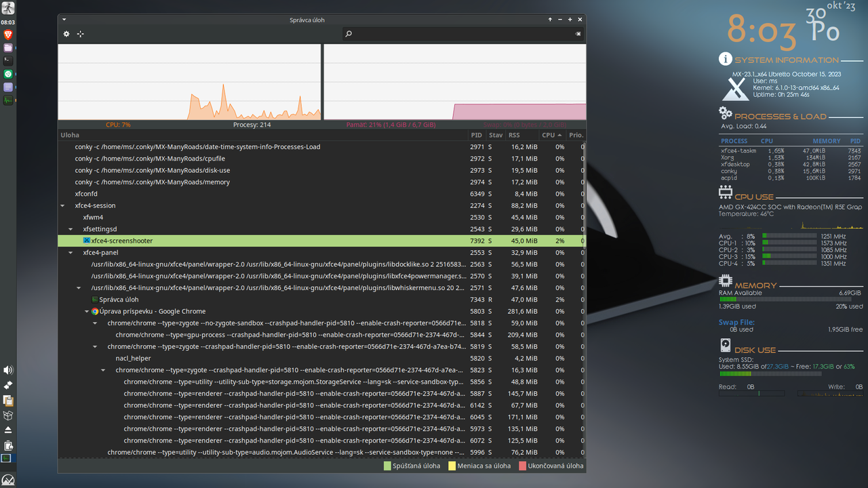Open the CPU column sort dropdown
The width and height of the screenshot is (868, 488).
coord(550,135)
